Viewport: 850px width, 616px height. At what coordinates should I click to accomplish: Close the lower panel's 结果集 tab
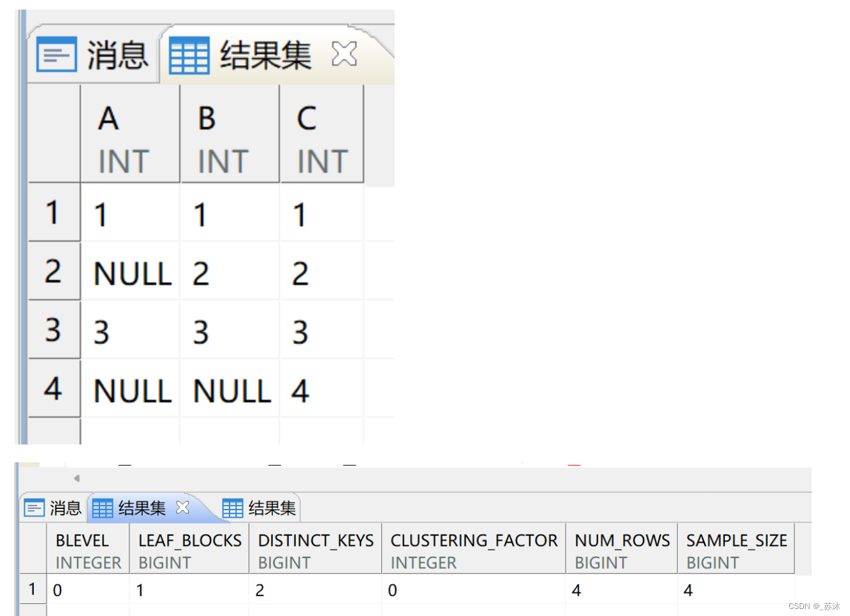tap(182, 508)
